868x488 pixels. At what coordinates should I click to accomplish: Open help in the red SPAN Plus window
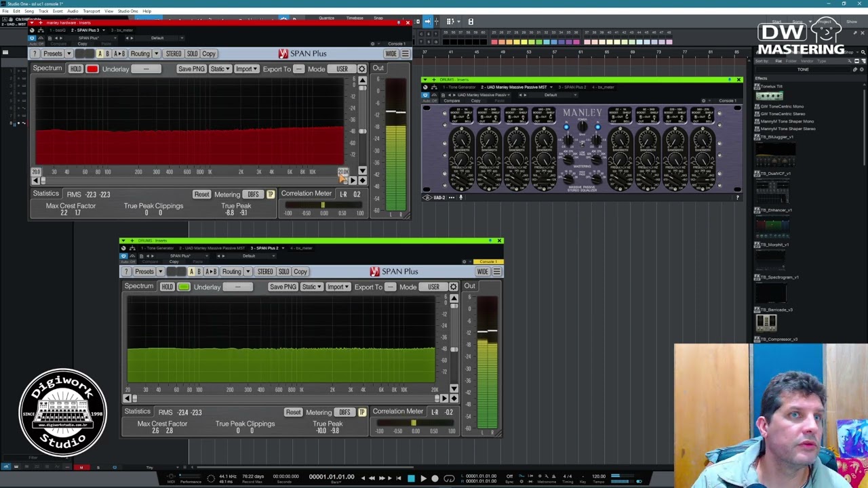pos(35,54)
